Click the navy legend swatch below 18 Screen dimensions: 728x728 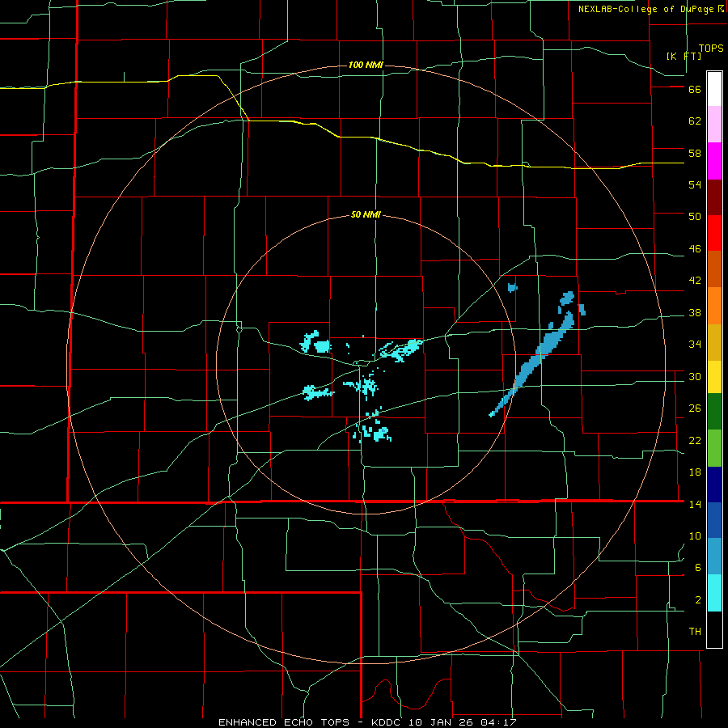click(x=714, y=485)
